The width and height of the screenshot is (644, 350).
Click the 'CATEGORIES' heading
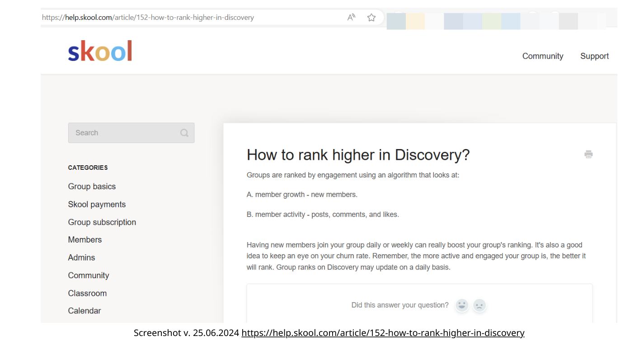tap(88, 168)
